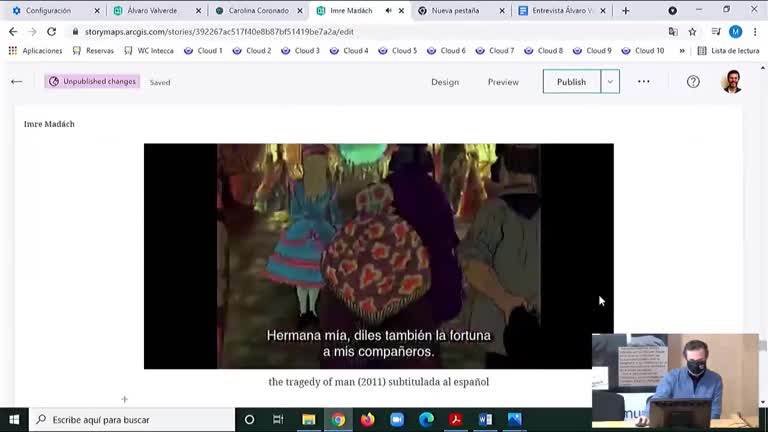Expand the Publish dropdown arrow
768x432 pixels.
(610, 82)
